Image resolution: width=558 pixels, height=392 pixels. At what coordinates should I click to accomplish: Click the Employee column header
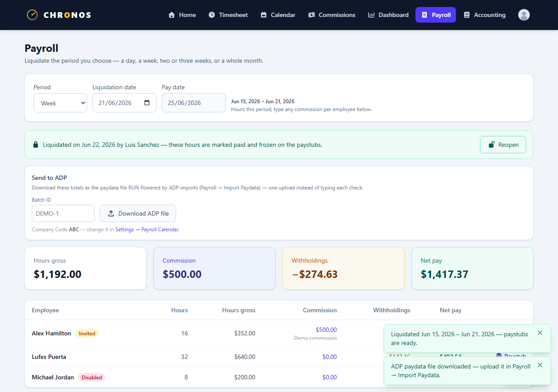[45, 310]
